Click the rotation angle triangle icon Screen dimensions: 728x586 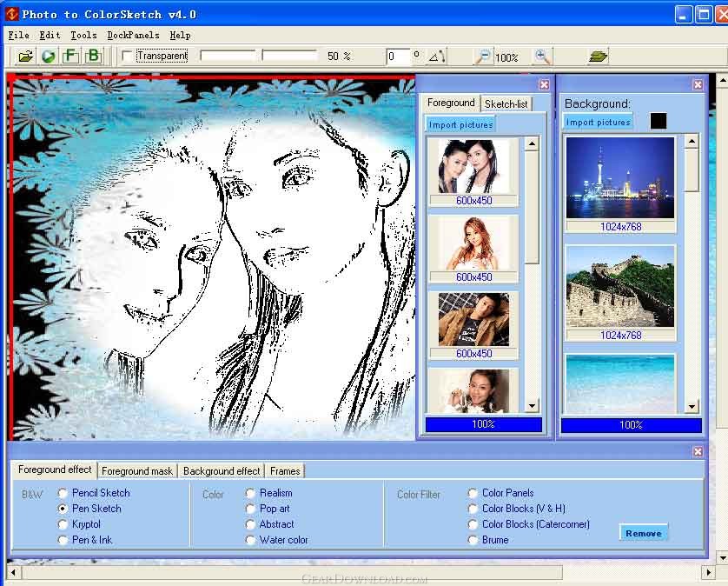pyautogui.click(x=436, y=57)
